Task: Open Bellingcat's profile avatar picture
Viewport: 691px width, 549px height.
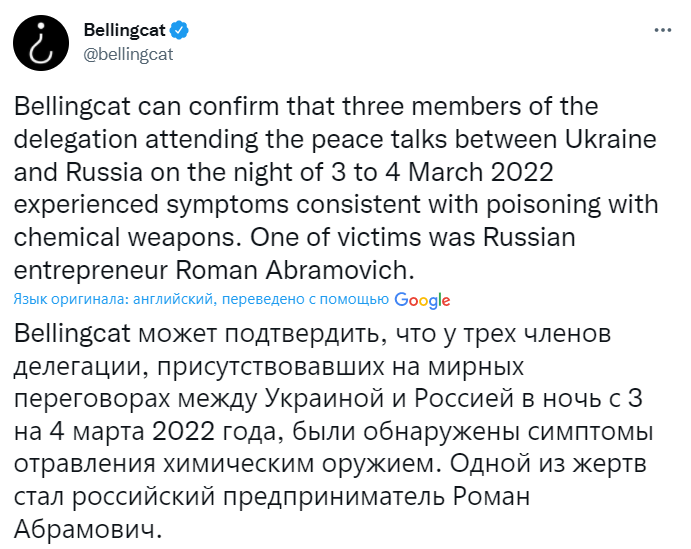Action: click(x=41, y=43)
